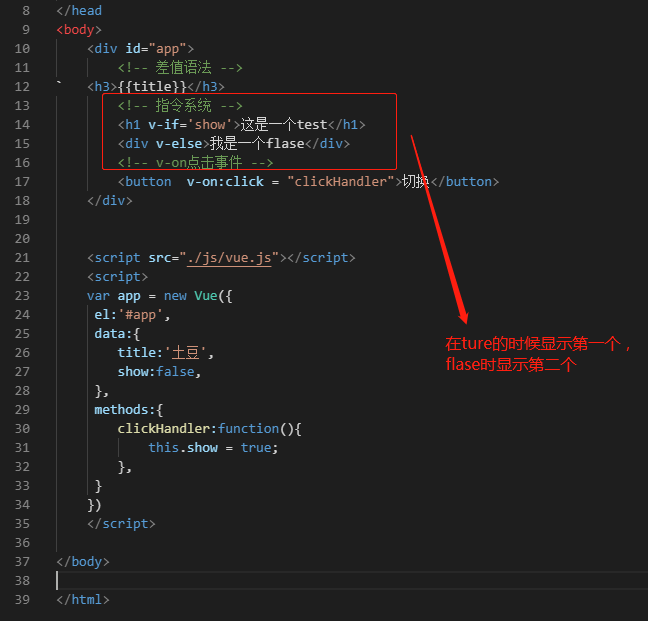Click the closing div tag on line 18

tap(110, 200)
